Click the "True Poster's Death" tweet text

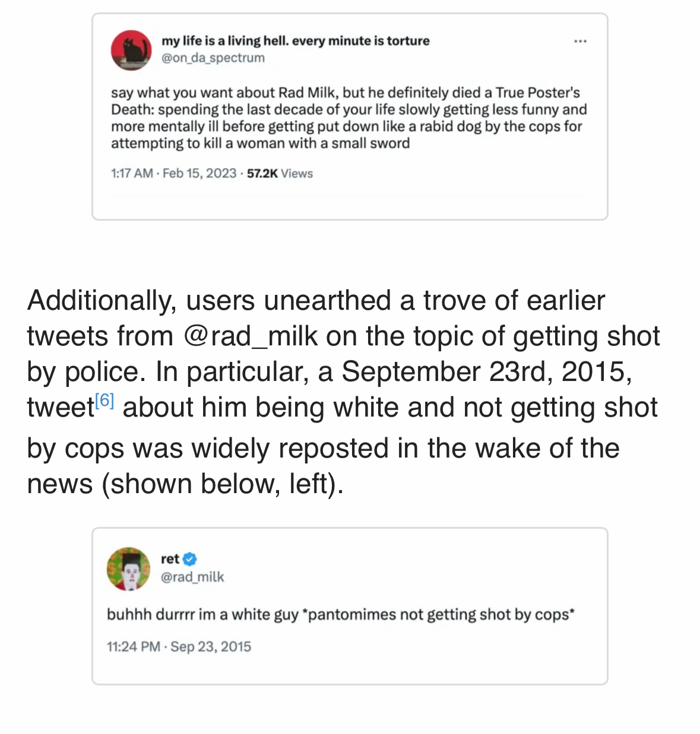point(349,118)
